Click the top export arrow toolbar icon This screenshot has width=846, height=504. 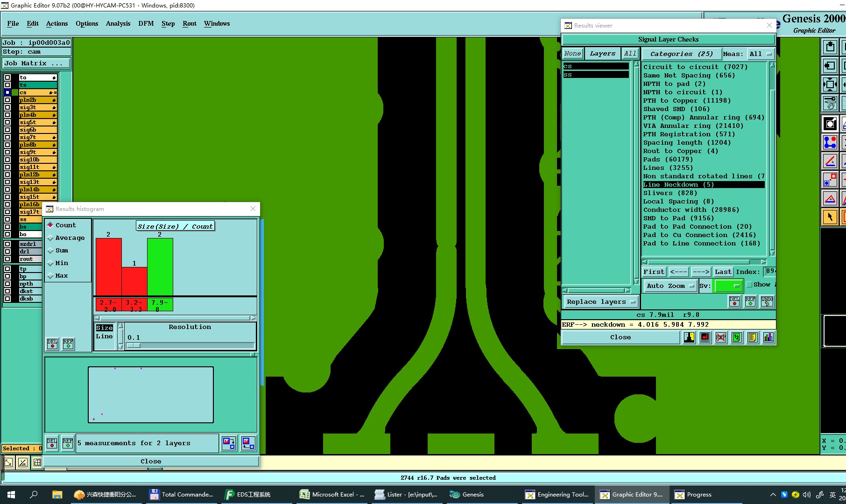830,47
